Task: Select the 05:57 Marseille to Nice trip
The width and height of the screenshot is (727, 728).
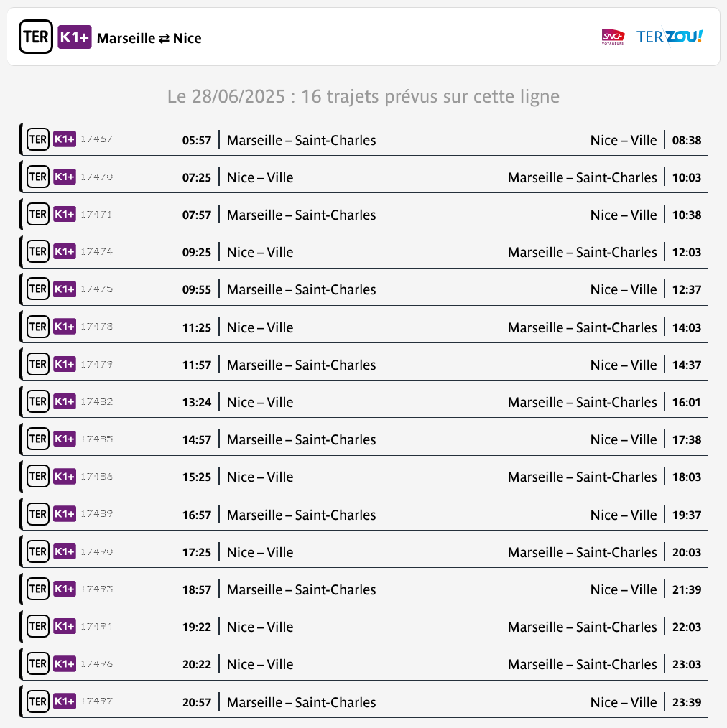Action: (x=363, y=139)
